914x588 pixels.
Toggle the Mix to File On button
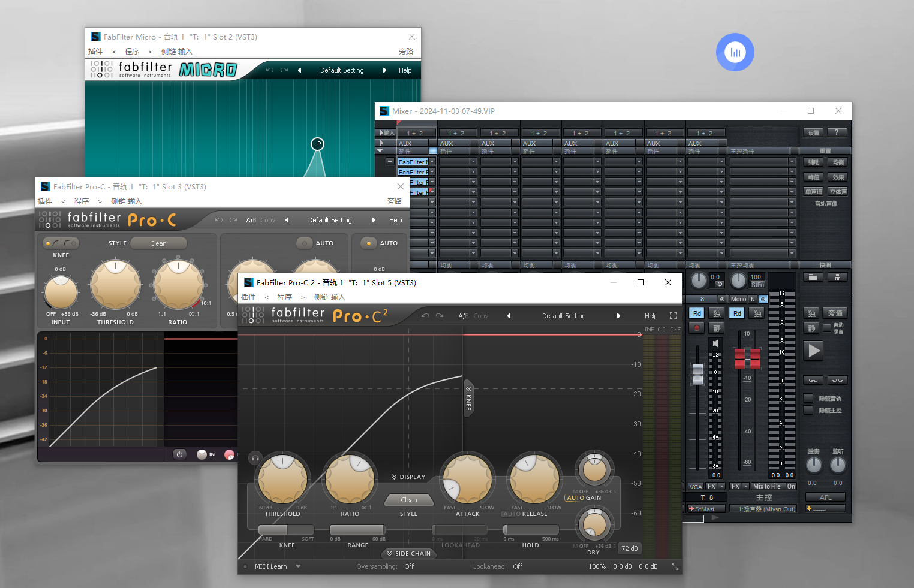(791, 486)
